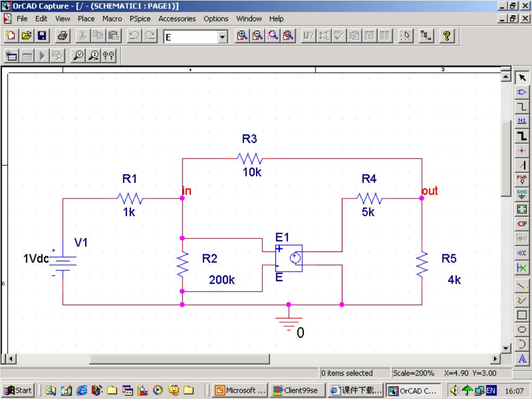Place a voltage level marker
This screenshot has width=532, height=399.
click(78, 56)
